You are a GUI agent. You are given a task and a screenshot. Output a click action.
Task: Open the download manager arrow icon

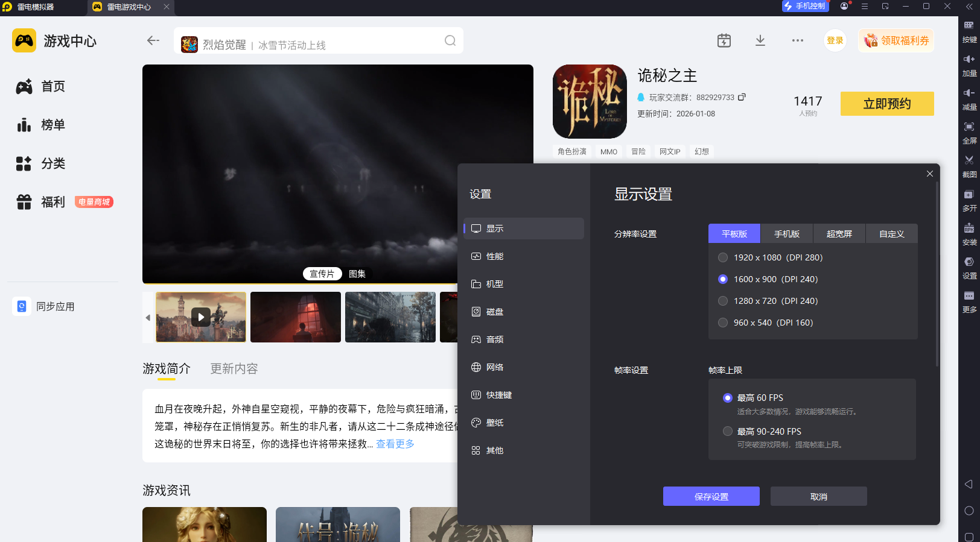tap(760, 40)
